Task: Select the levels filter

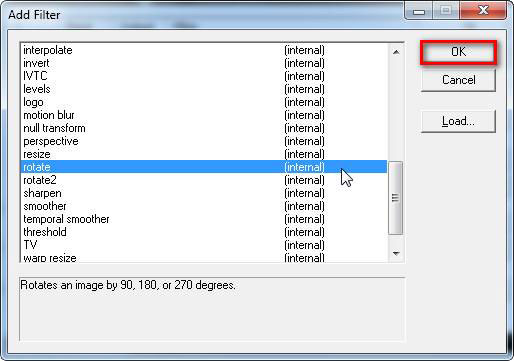Action: click(204, 89)
